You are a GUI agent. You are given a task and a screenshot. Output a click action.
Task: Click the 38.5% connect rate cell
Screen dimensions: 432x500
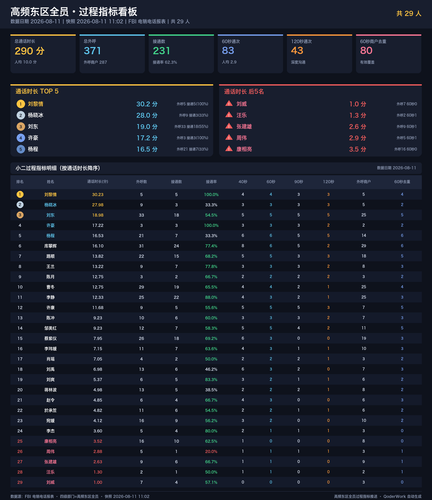(x=211, y=390)
